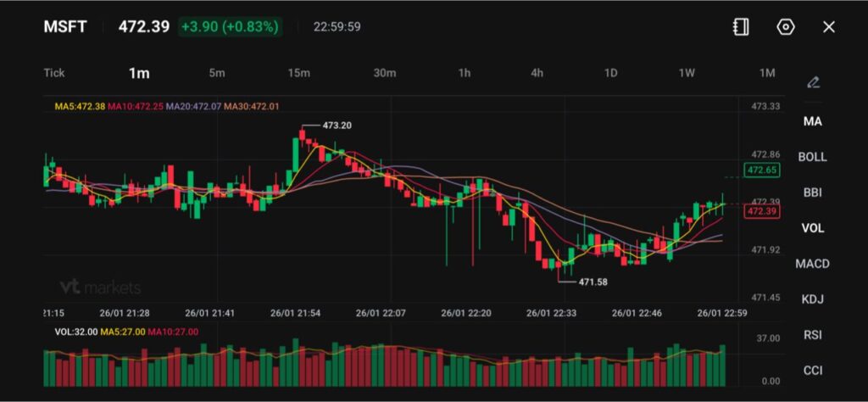Enable the BOLL indicator
Screen dimensions: 868x402
pyautogui.click(x=812, y=157)
